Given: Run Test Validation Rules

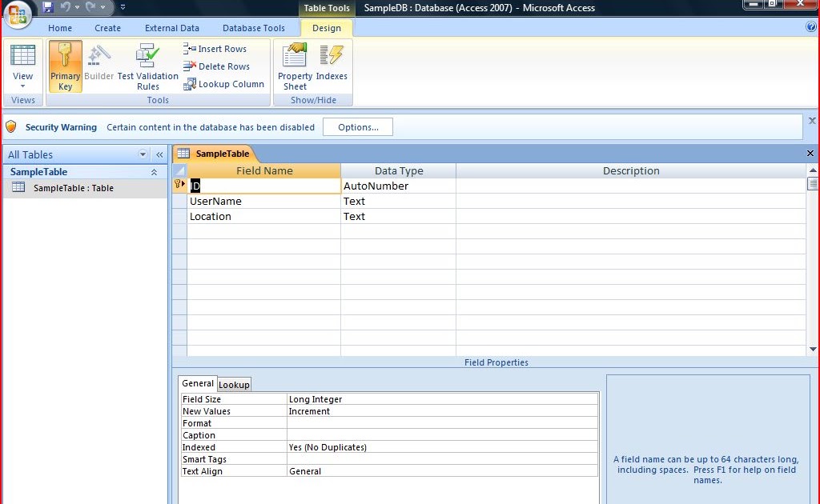Looking at the screenshot, I should (x=148, y=65).
